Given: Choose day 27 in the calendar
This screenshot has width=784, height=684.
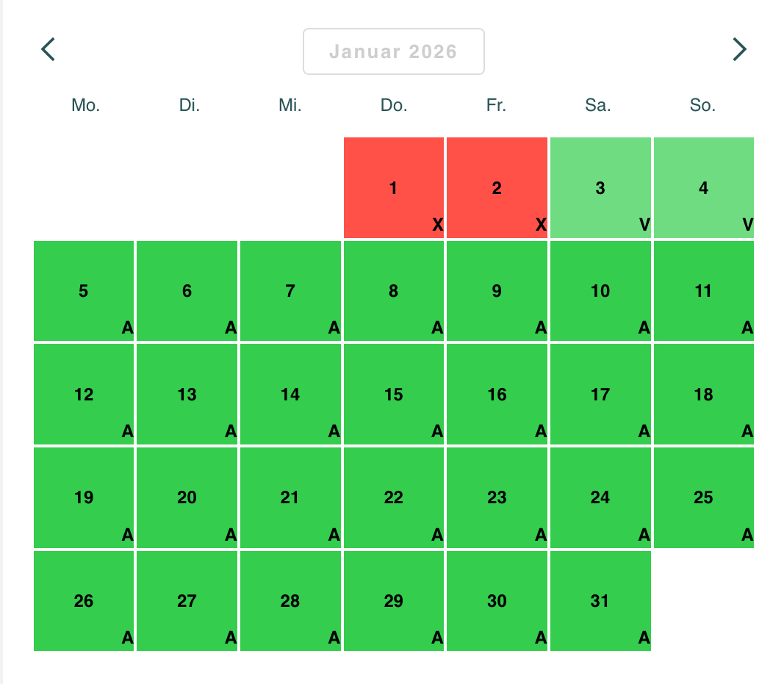Looking at the screenshot, I should tap(187, 601).
